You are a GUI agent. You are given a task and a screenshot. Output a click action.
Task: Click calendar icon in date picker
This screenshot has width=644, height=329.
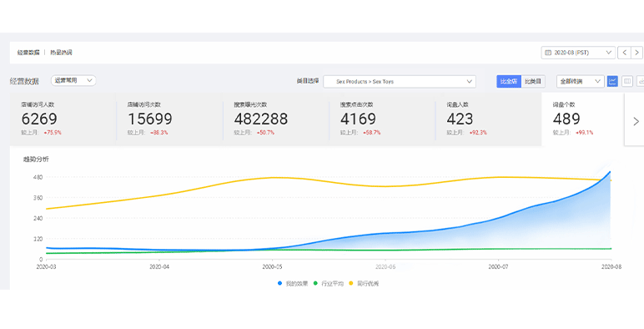[x=548, y=53]
